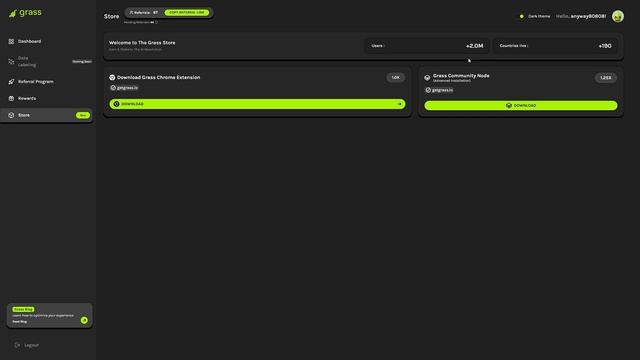Screen dimensions: 640x360
Task: Click the Logout door icon
Action: pyautogui.click(x=17, y=345)
